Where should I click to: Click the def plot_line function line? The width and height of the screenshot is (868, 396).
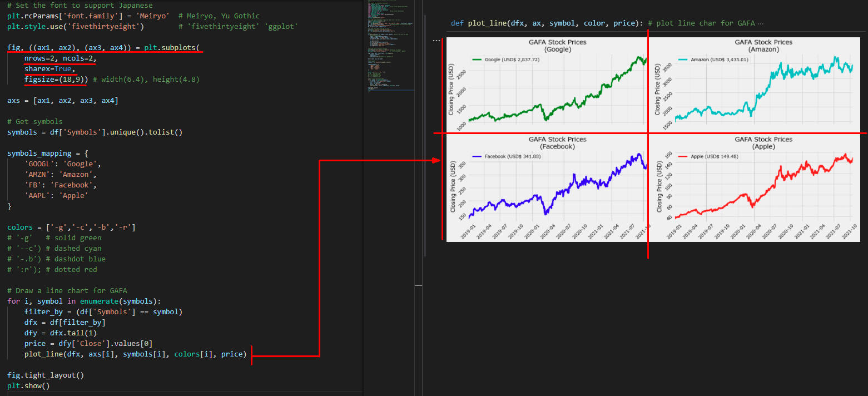click(607, 24)
